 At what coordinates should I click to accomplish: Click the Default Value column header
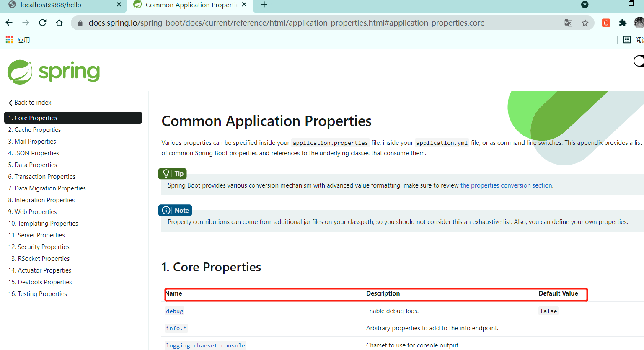click(558, 293)
